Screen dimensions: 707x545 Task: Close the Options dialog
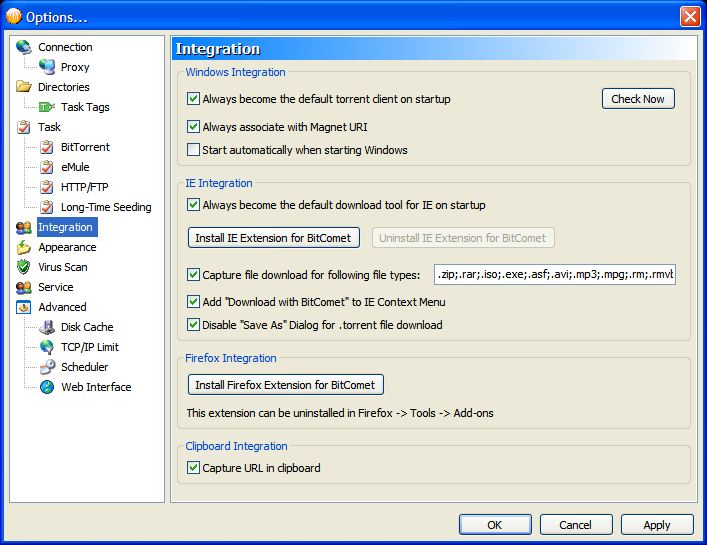(690, 17)
